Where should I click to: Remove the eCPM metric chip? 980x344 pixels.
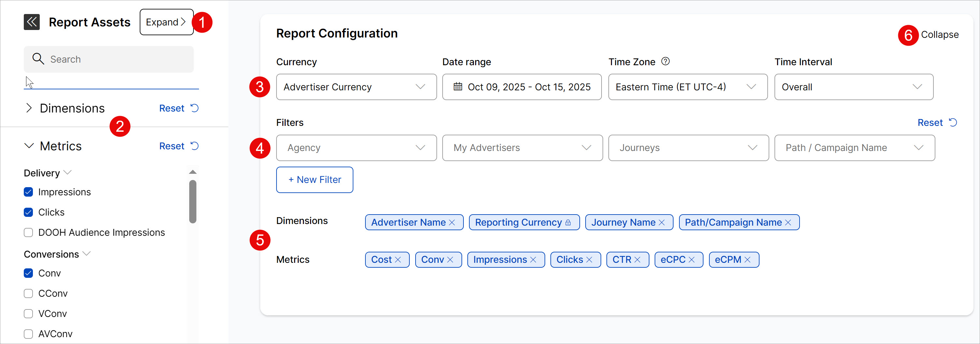click(x=747, y=260)
